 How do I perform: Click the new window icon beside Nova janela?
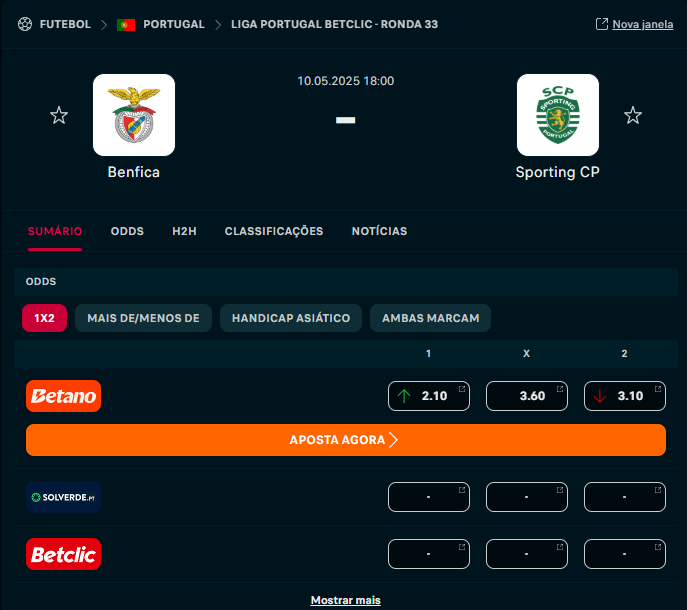tap(602, 24)
